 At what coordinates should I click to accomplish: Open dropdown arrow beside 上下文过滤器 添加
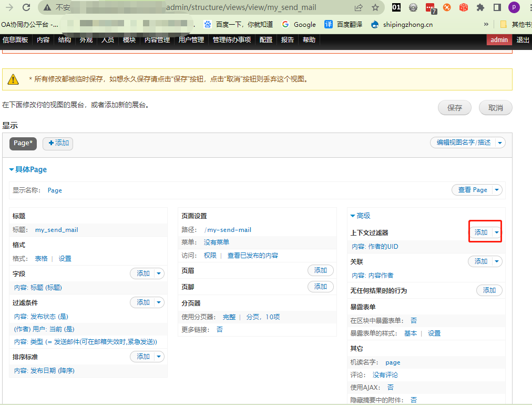coord(496,232)
